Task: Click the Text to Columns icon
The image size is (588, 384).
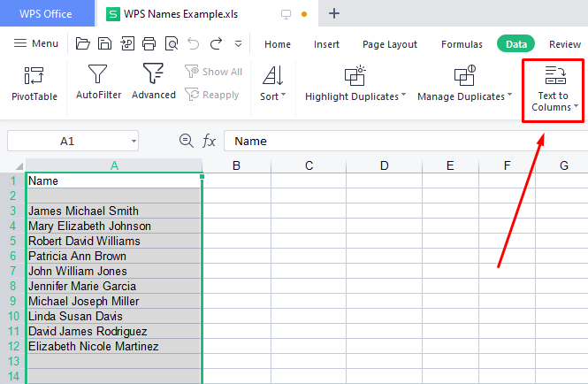Action: tap(555, 74)
